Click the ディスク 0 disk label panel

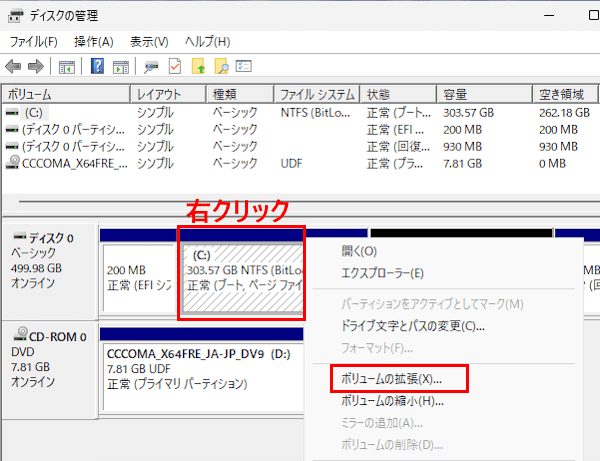(49, 272)
